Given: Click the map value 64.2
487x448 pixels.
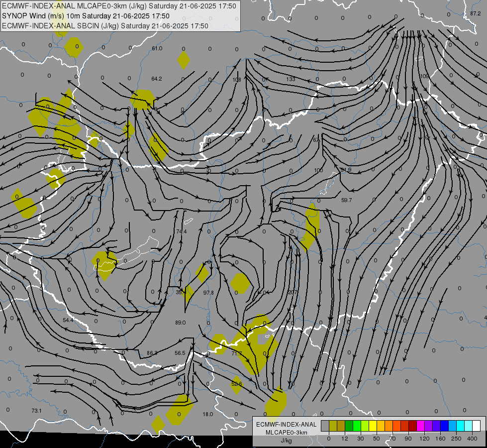Looking at the screenshot, I should coord(157,79).
